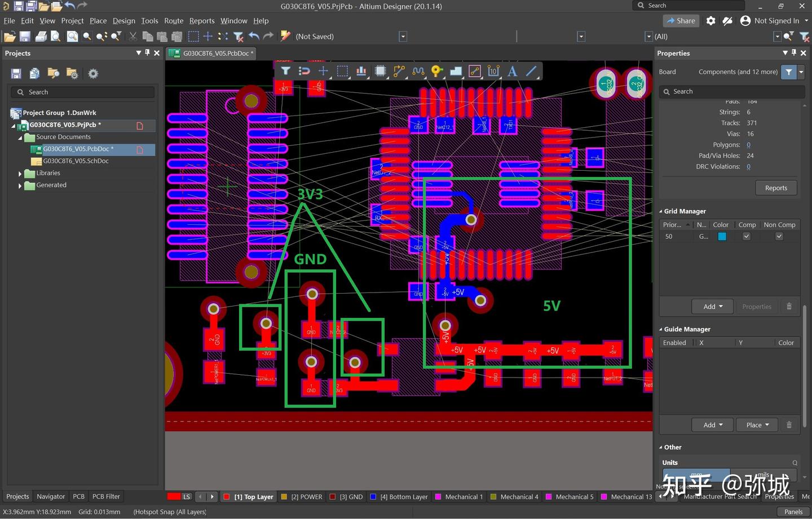The height and width of the screenshot is (519, 812).
Task: Toggle the LS layer set indicator
Action: 186,496
